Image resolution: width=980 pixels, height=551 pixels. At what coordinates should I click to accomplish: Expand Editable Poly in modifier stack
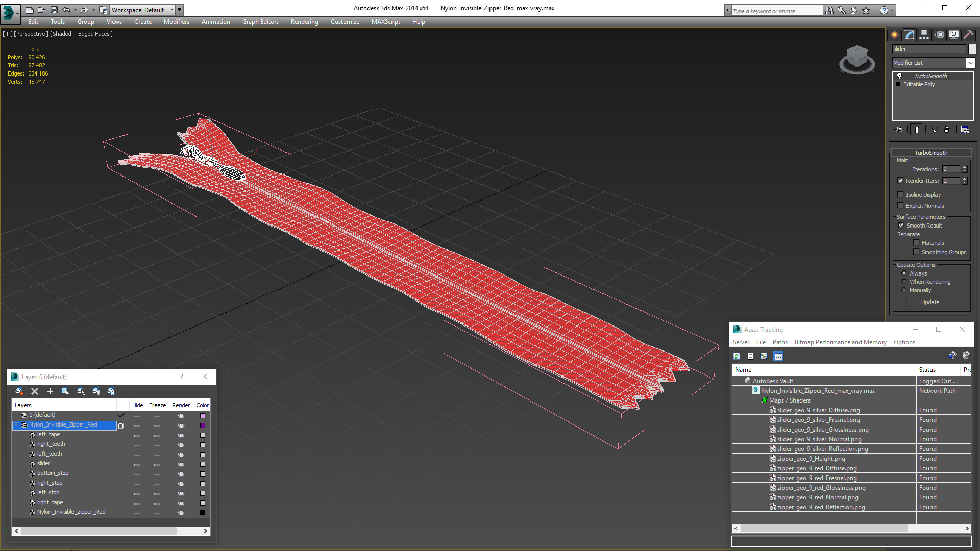coord(898,84)
